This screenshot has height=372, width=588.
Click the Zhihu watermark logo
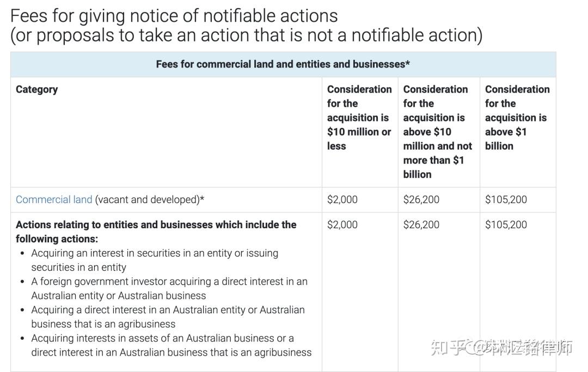(x=448, y=347)
